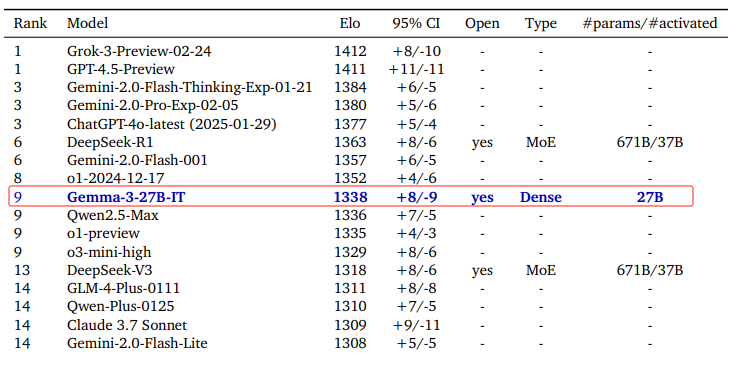Click Claude 3.7 Sonnet model name
The image size is (736, 365).
(x=127, y=325)
